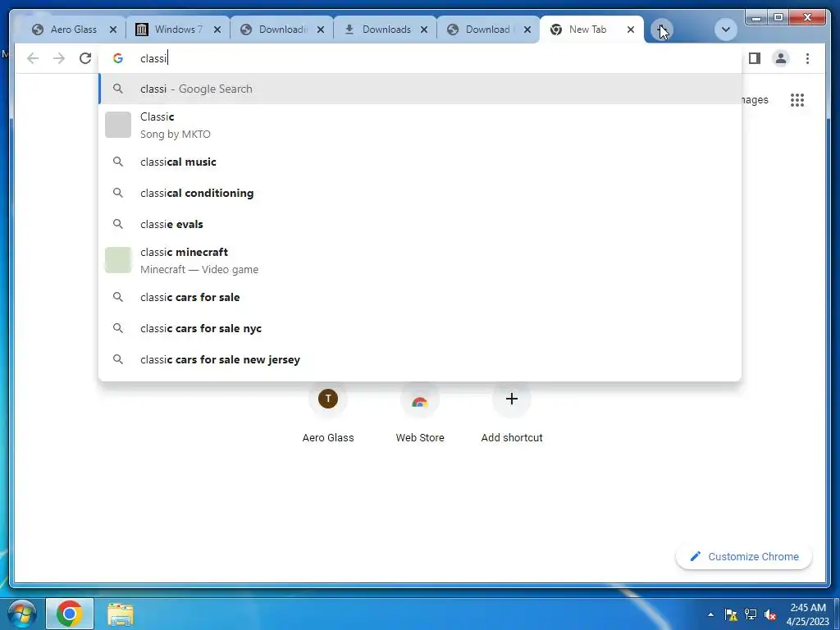This screenshot has height=630, width=840.
Task: Open Windows Explorer from the taskbar
Action: coord(121,614)
